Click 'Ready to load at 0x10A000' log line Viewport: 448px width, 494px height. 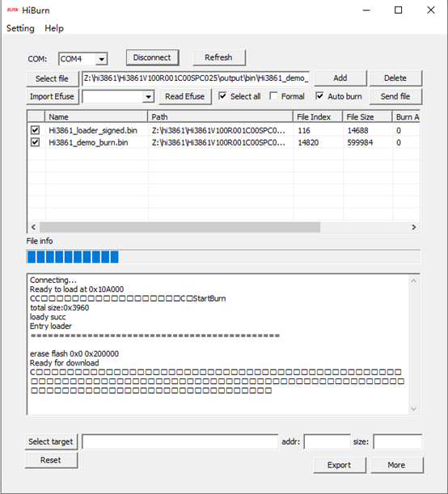[x=77, y=289]
